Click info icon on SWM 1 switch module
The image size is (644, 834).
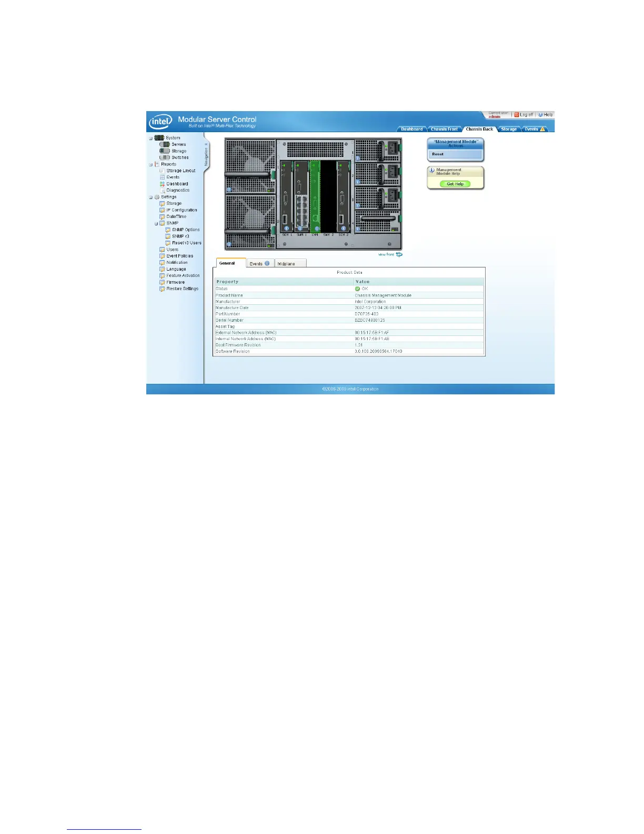tap(301, 229)
